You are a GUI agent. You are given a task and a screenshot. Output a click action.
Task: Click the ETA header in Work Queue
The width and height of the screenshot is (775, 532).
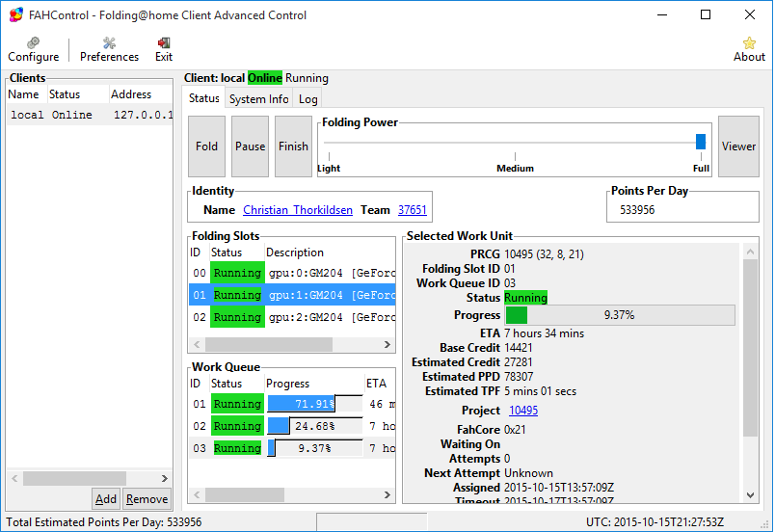tap(380, 384)
